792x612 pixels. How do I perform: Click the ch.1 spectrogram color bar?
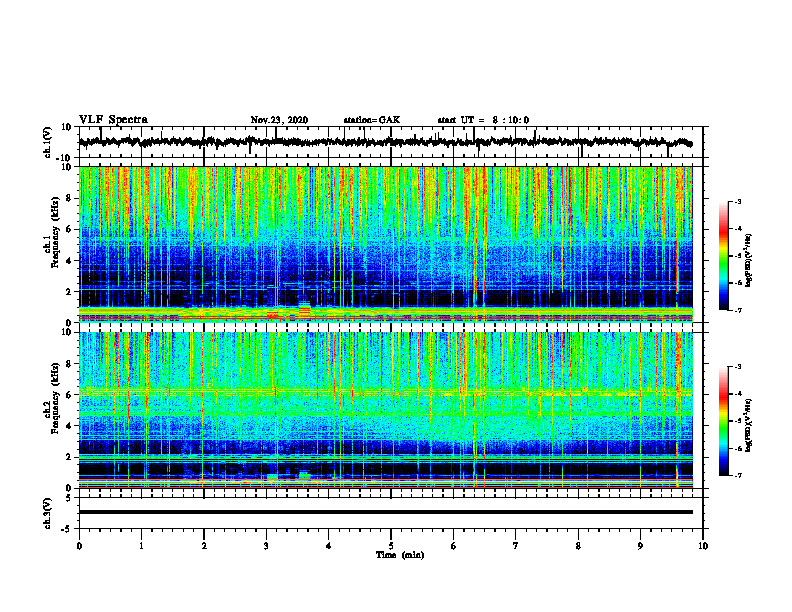tap(723, 256)
